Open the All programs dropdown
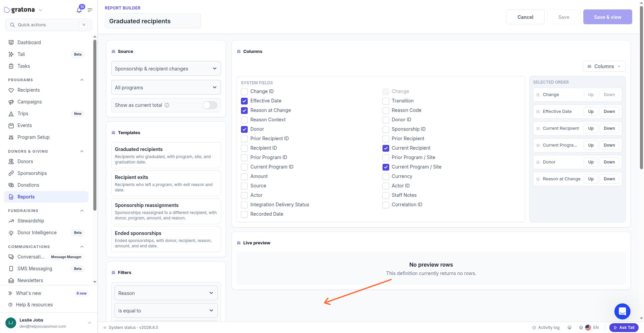Viewport: 644px width, 333px height. coord(166,87)
